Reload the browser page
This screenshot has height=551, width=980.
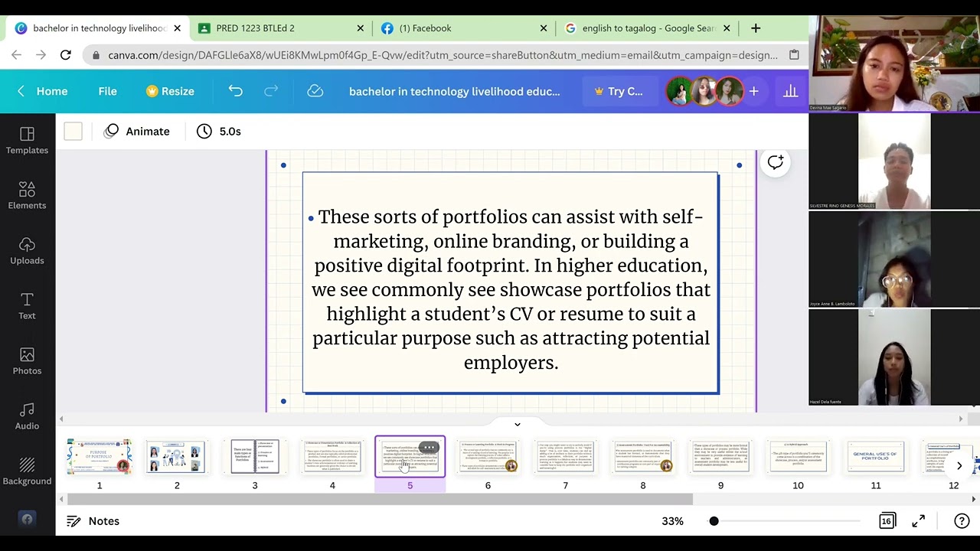(x=65, y=55)
